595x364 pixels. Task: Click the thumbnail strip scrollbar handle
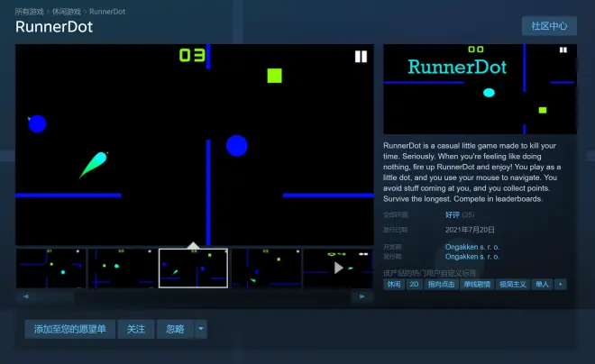(55, 296)
